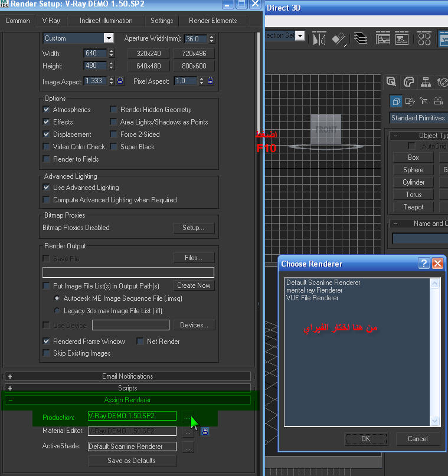Enable Compute Advanced Lighting when Required
The height and width of the screenshot is (476, 448).
click(47, 200)
